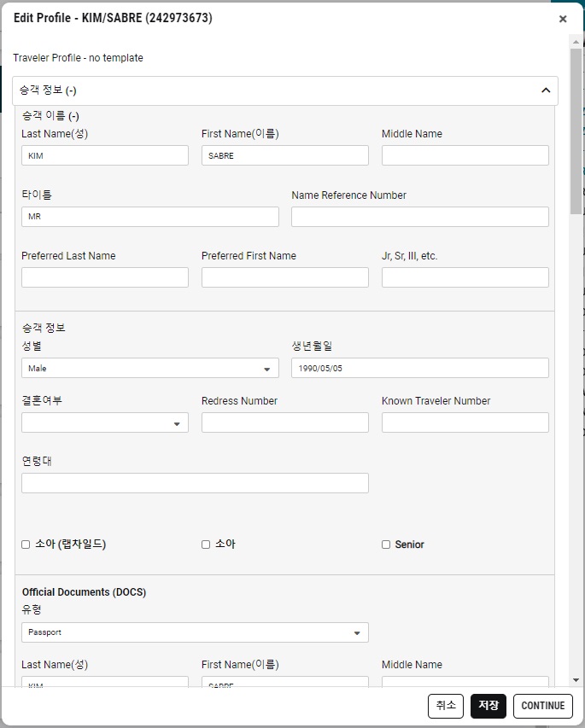Close the Edit Profile dialog
Image resolution: width=585 pixels, height=728 pixels.
tap(563, 19)
